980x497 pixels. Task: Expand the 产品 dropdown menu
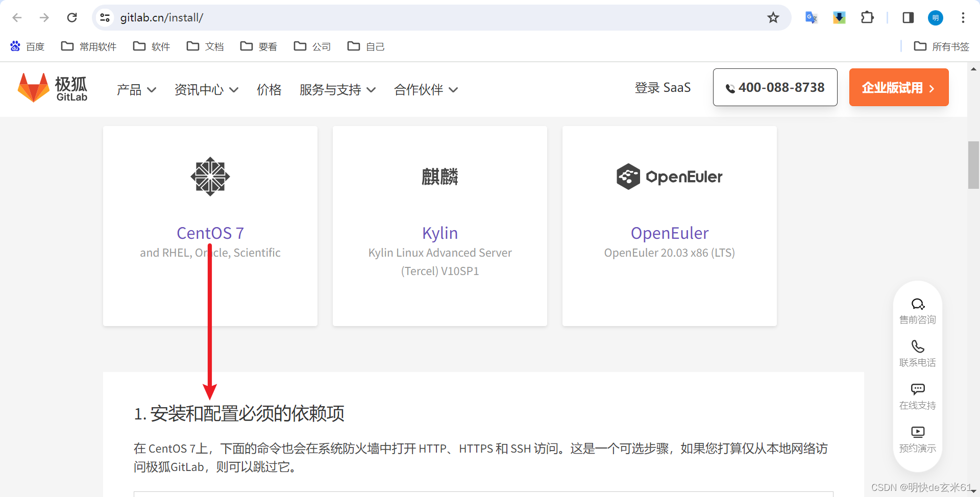pyautogui.click(x=136, y=90)
